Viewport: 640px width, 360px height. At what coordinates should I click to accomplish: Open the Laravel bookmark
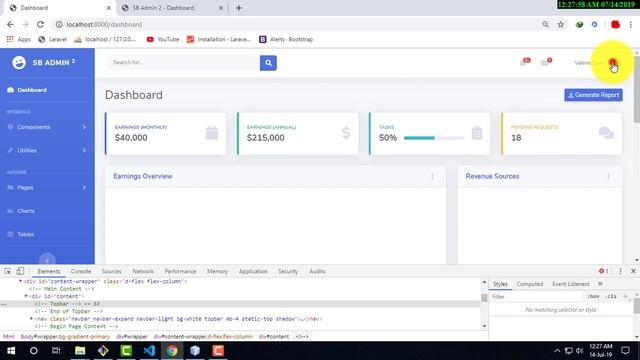coord(52,39)
